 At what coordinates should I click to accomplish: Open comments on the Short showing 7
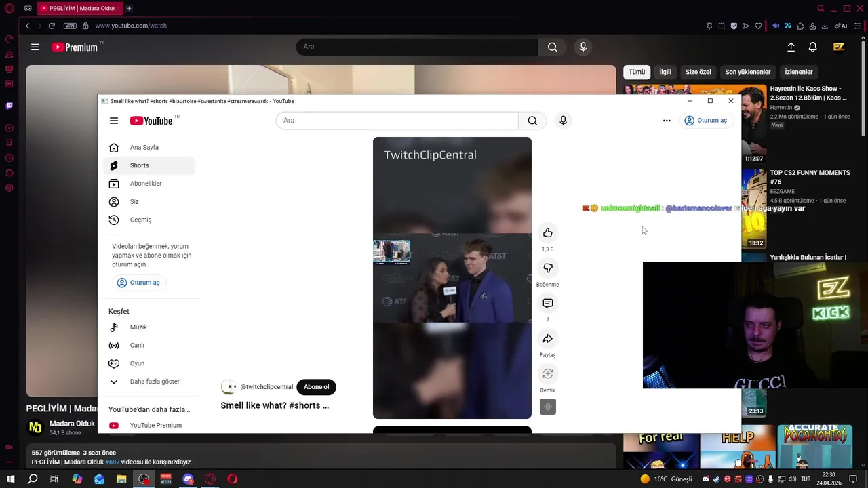point(548,304)
